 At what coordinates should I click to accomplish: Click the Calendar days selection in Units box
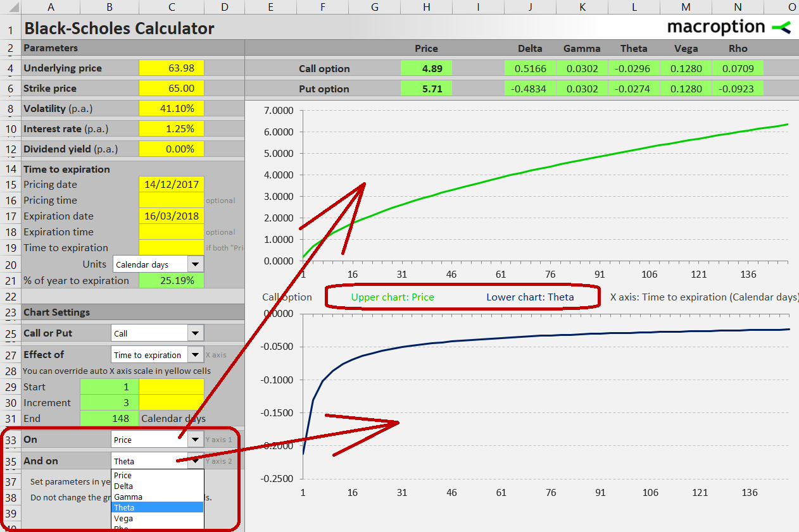click(151, 264)
